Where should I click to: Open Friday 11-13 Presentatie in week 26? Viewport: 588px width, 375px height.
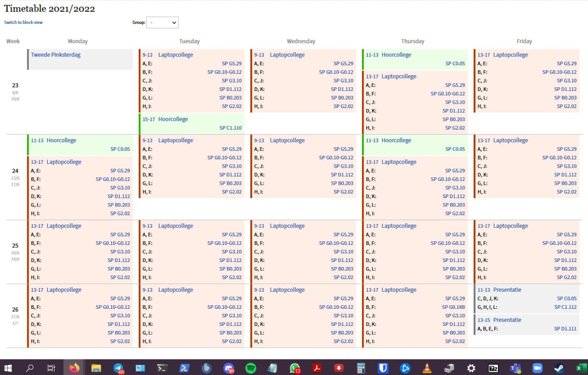[x=507, y=290]
